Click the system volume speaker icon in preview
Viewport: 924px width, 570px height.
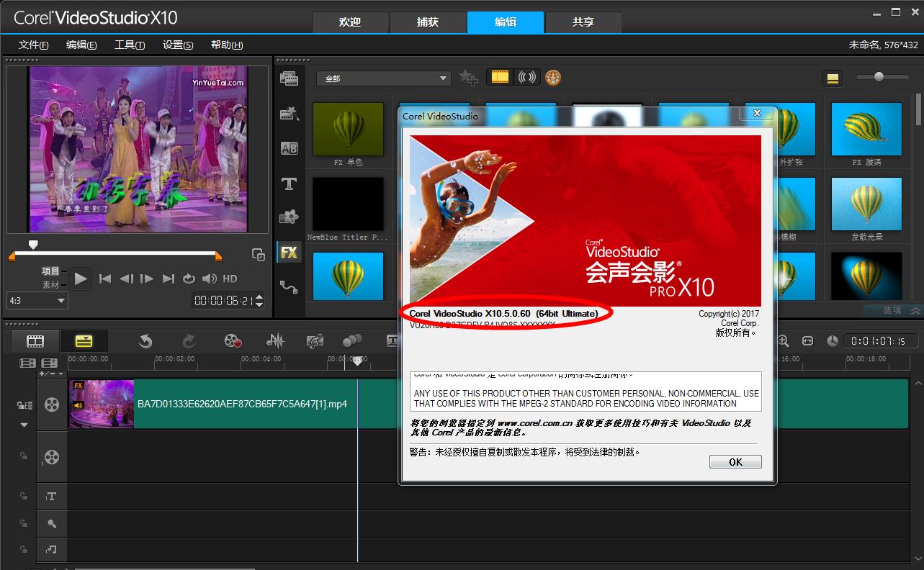pos(210,279)
